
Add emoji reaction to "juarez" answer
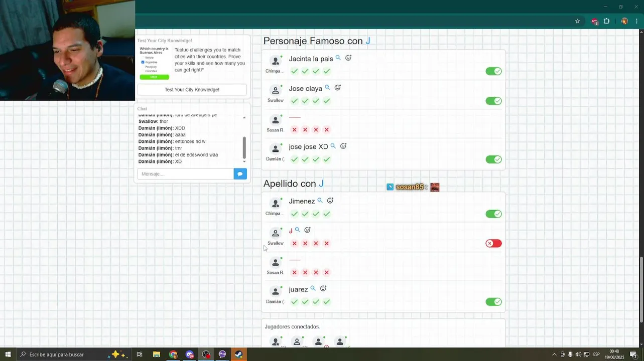click(x=323, y=289)
